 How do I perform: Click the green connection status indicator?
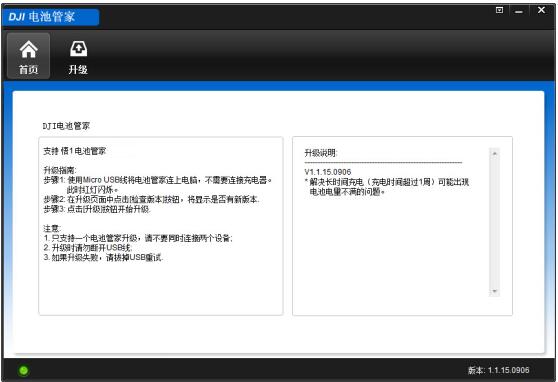pyautogui.click(x=23, y=371)
